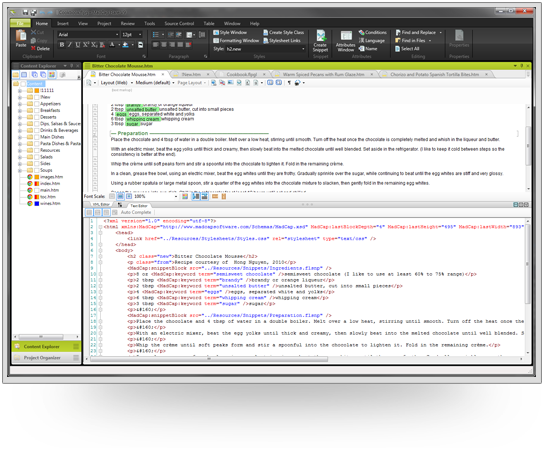Expand the Drinks & Beverages folder
The image size is (544, 450).
20,130
